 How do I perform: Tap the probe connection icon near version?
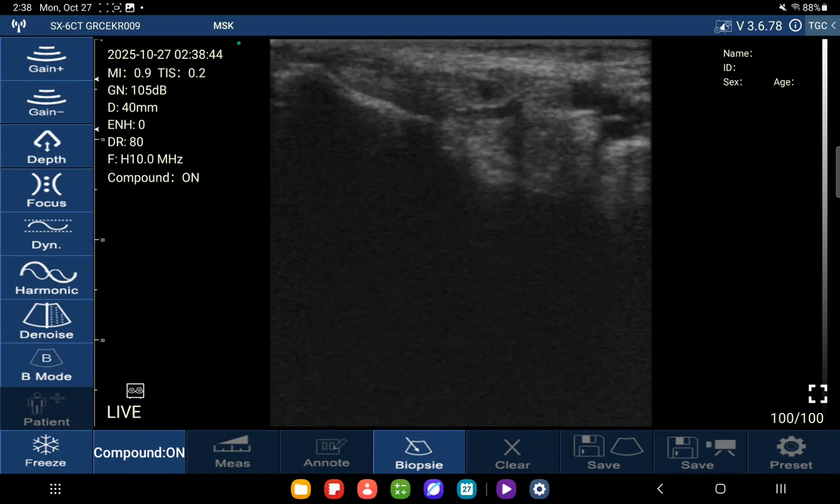click(x=723, y=26)
